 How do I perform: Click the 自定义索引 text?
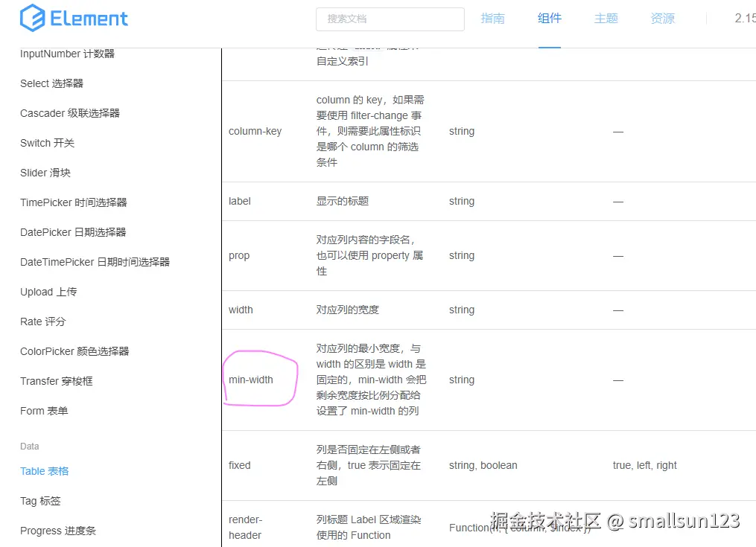click(343, 61)
